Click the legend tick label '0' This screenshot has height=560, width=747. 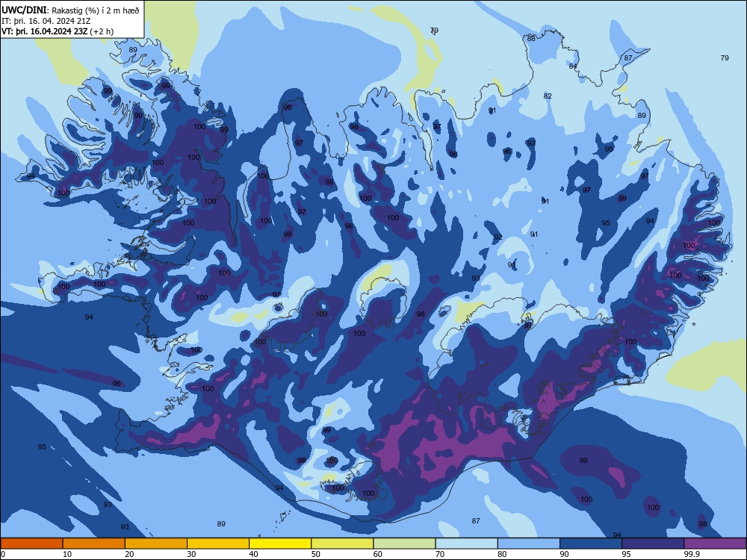tap(3, 554)
